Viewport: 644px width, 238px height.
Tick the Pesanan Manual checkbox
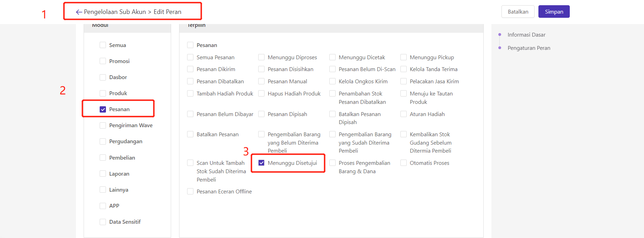click(261, 82)
